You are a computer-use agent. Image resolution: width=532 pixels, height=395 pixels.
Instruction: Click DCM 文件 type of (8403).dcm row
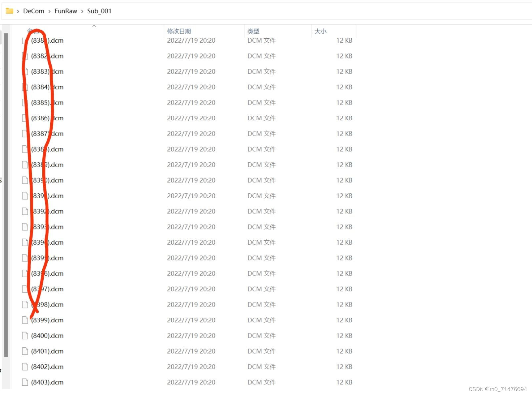click(261, 382)
